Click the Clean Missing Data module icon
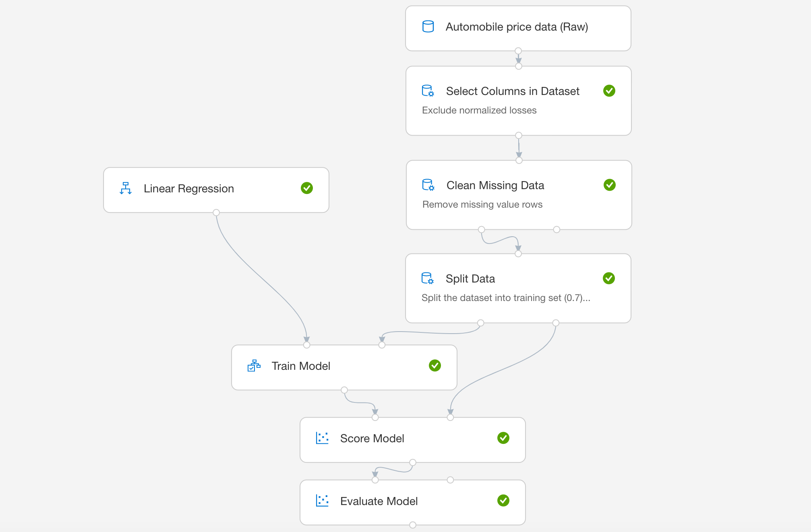Viewport: 811px width, 532px height. point(428,185)
